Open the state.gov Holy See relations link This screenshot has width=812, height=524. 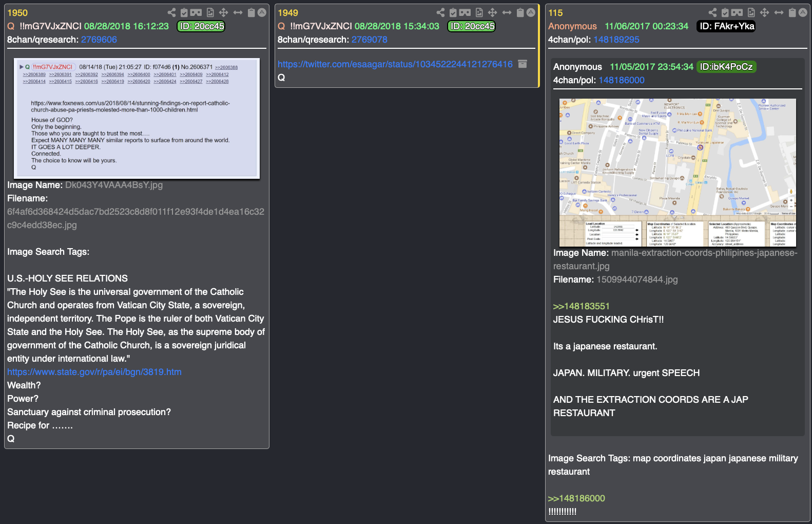coord(94,372)
